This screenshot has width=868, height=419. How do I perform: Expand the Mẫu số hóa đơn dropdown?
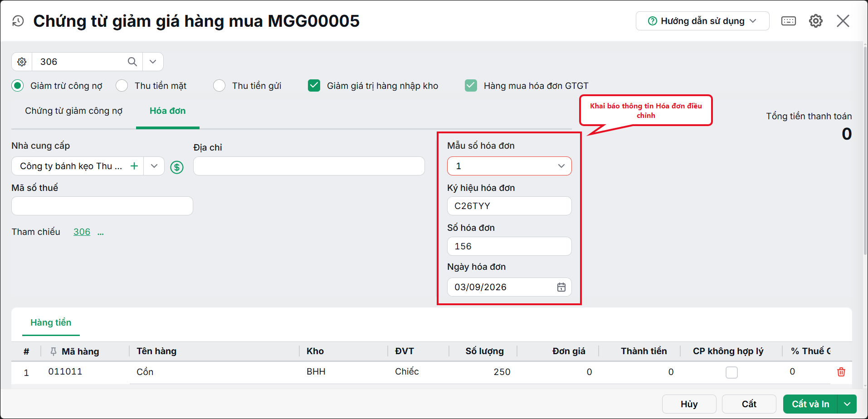(x=561, y=166)
